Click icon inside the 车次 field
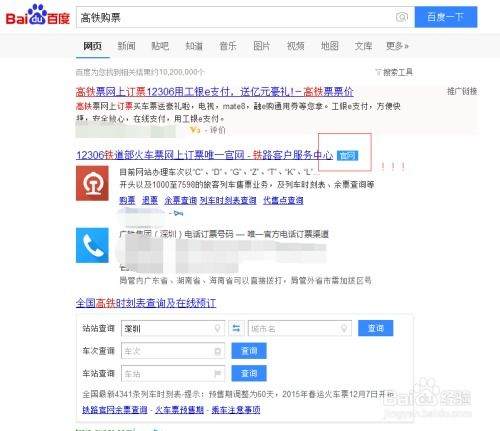This screenshot has width=500, height=431. point(217,351)
